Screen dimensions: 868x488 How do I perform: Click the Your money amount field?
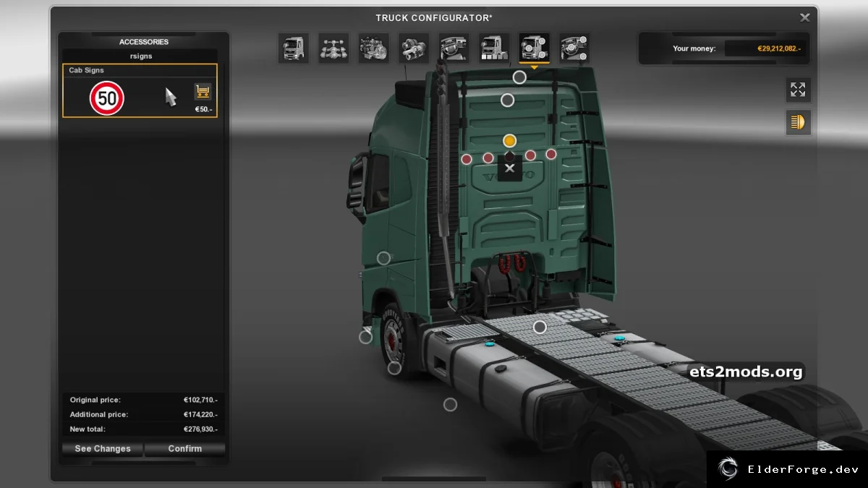(767, 48)
